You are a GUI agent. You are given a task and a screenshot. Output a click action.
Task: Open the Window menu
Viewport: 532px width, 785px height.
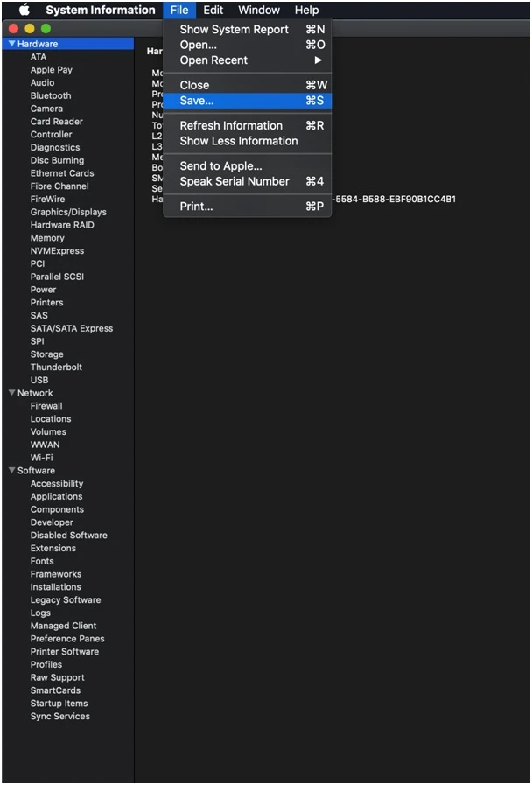click(x=259, y=10)
